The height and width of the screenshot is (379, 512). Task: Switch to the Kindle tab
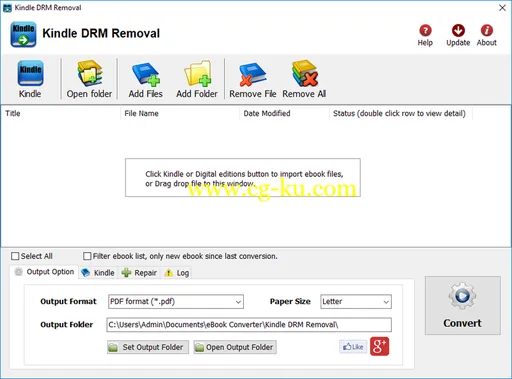(x=98, y=273)
